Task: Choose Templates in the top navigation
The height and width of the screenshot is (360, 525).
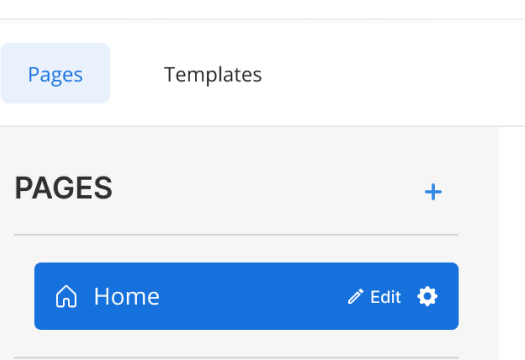Action: [213, 74]
